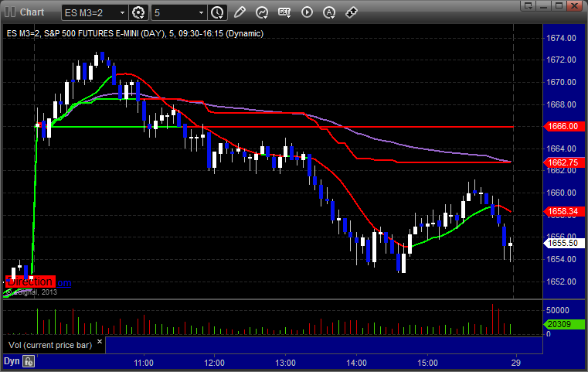This screenshot has width=588, height=372.
Task: Click the symbol link arrows icon
Action: 352,12
